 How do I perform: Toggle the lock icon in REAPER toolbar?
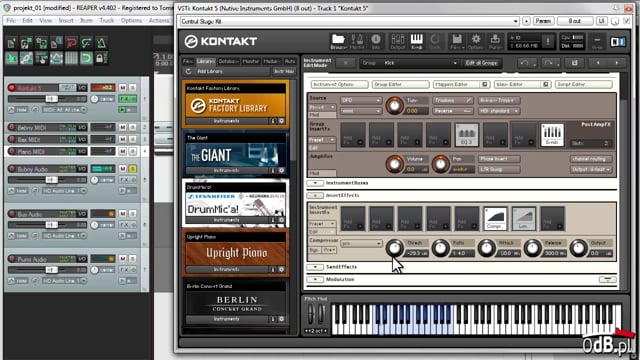(99, 58)
